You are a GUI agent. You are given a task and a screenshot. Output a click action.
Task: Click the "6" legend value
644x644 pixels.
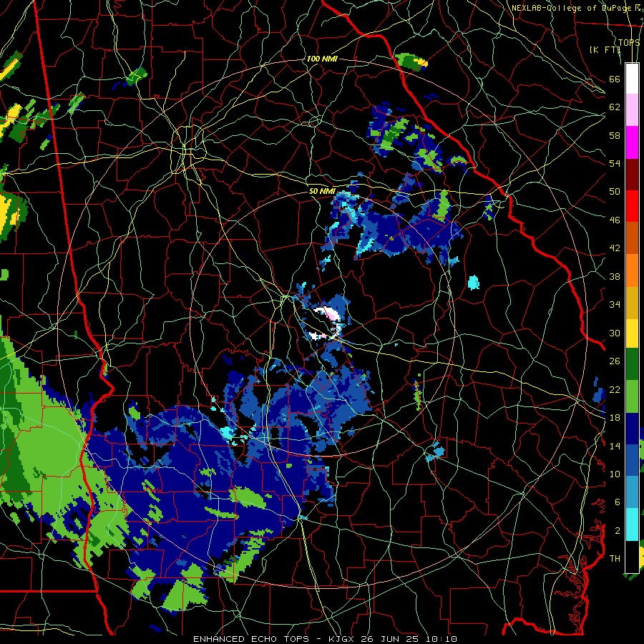click(618, 502)
